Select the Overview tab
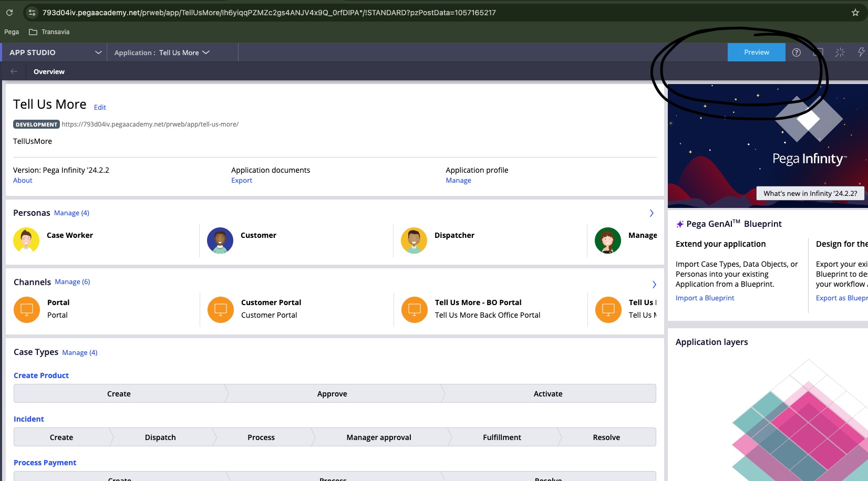Screen dimensions: 868x481 [x=49, y=71]
